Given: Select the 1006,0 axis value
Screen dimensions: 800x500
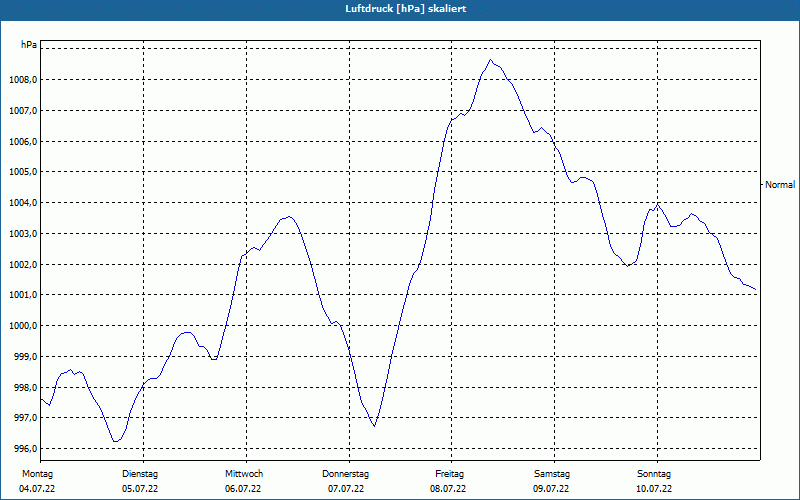Looking at the screenshot, I should pos(22,141).
